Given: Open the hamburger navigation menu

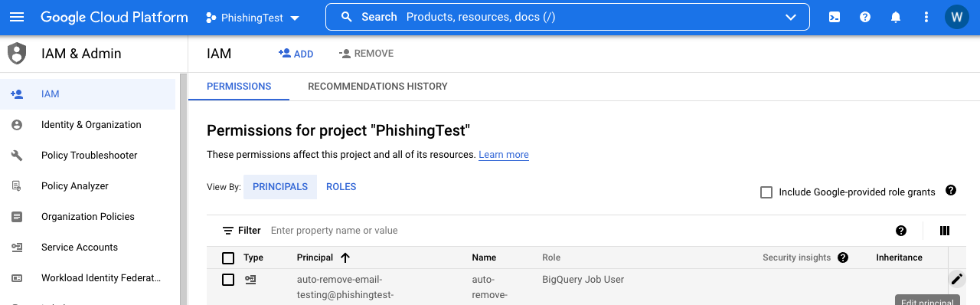Looking at the screenshot, I should (x=17, y=17).
